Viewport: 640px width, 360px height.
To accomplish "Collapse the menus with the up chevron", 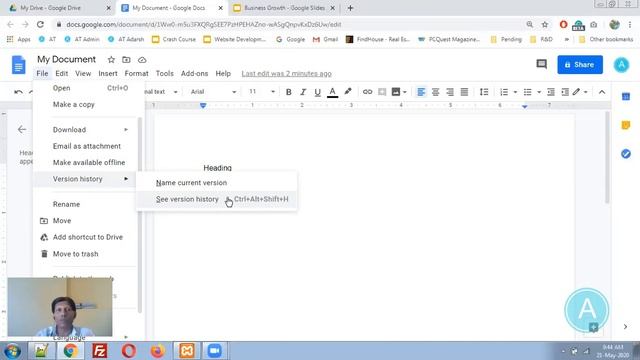I will (x=602, y=92).
